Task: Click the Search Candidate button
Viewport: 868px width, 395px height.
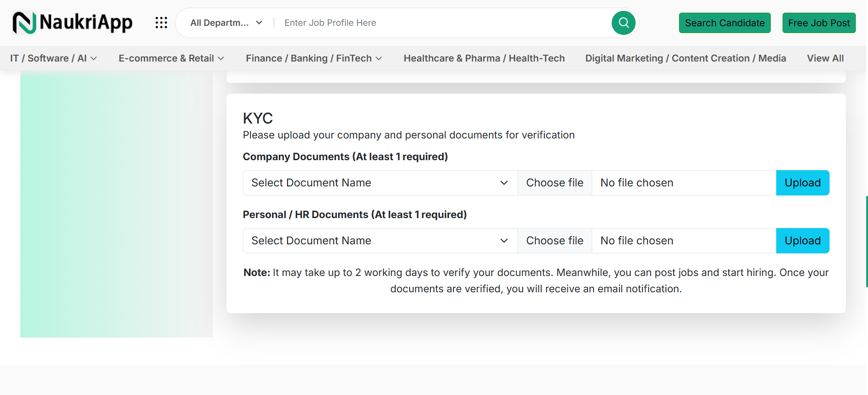Action: [725, 23]
